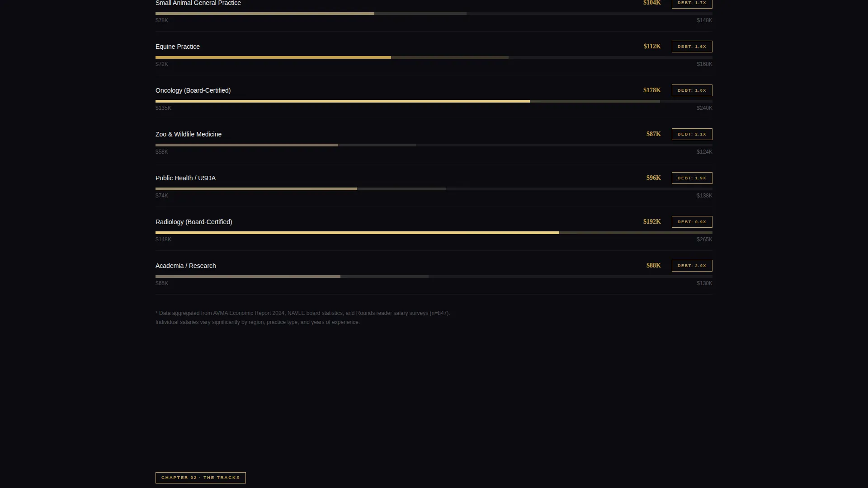Select the Equine Practice row title
Image resolution: width=868 pixels, height=488 pixels.
pyautogui.click(x=178, y=47)
